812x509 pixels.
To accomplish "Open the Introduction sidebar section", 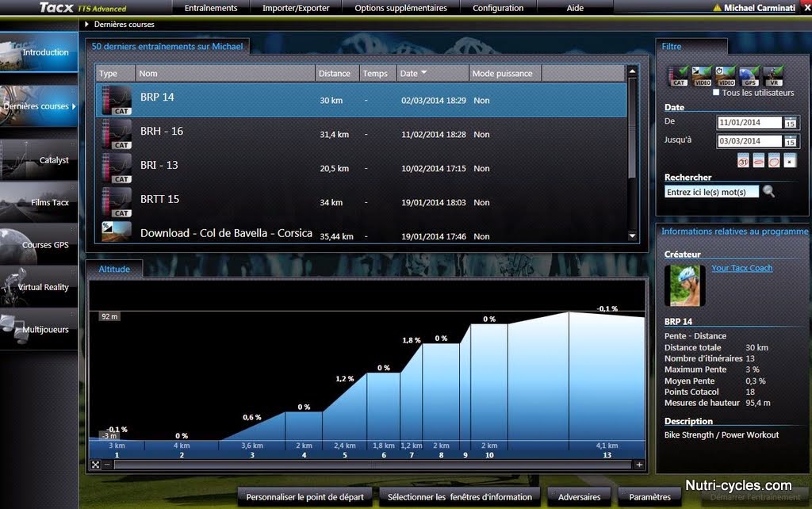I will [39, 52].
